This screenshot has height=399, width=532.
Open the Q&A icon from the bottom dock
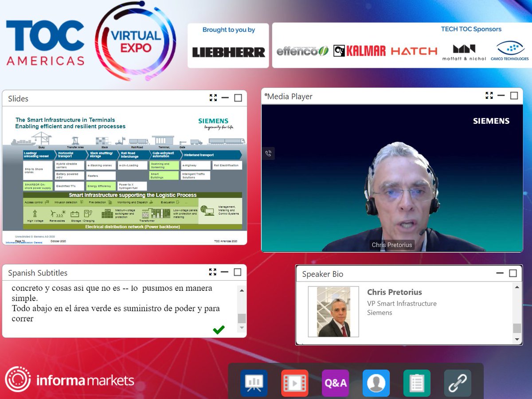click(x=335, y=383)
